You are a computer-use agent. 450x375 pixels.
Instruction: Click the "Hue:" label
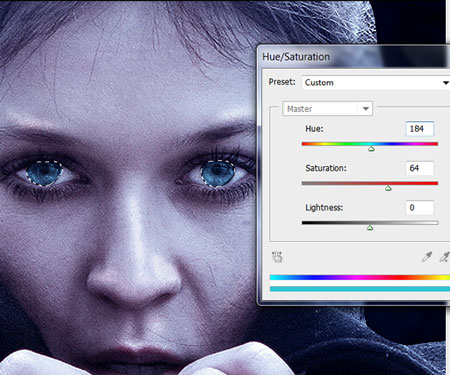click(314, 129)
